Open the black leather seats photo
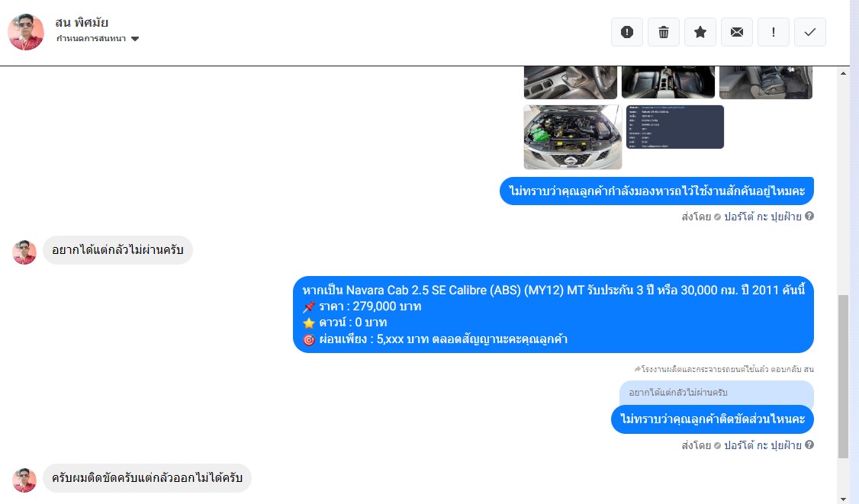859x504 pixels. pos(668,82)
